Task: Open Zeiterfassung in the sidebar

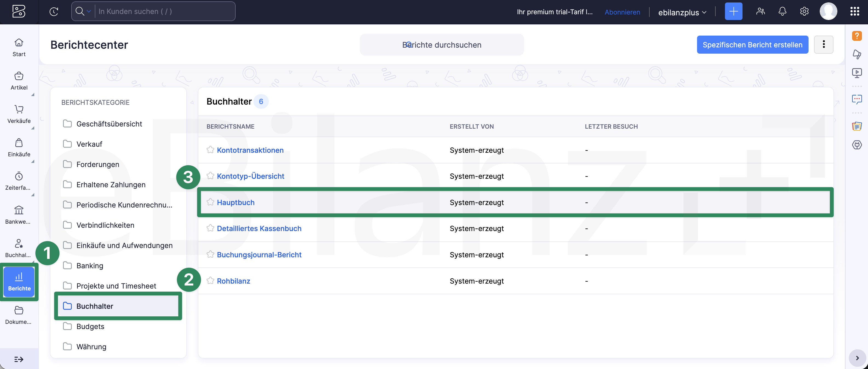Action: tap(19, 181)
